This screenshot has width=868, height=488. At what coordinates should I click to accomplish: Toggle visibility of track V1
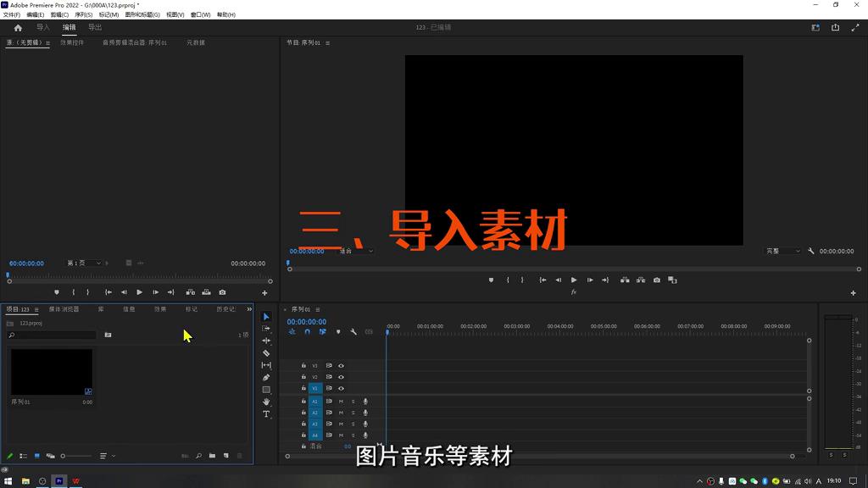pyautogui.click(x=341, y=387)
